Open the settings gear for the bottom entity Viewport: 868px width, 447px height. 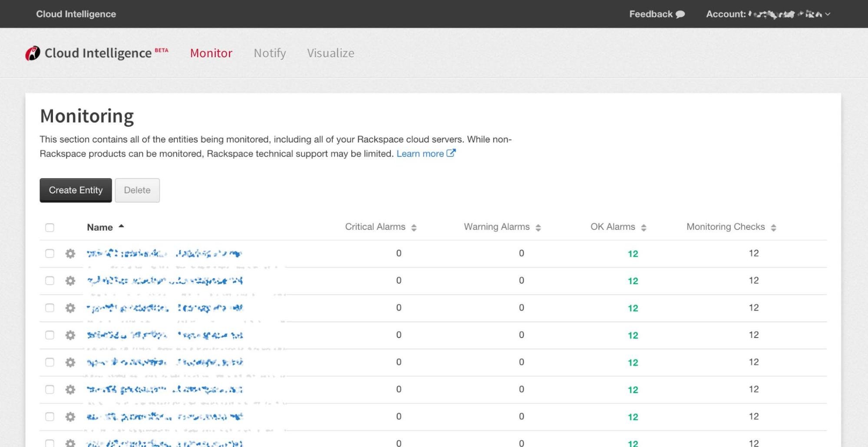(x=70, y=443)
